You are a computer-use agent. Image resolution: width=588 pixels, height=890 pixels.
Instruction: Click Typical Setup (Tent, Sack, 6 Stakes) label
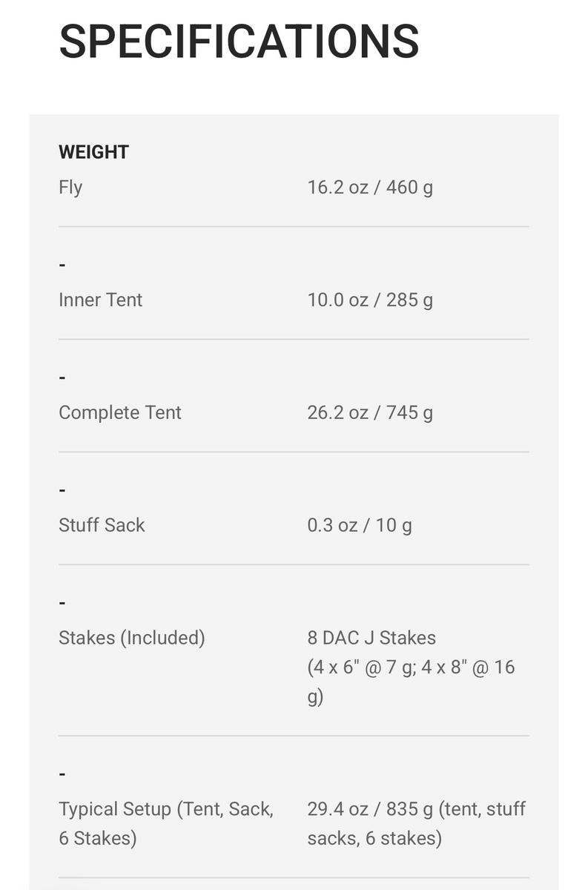click(x=166, y=824)
